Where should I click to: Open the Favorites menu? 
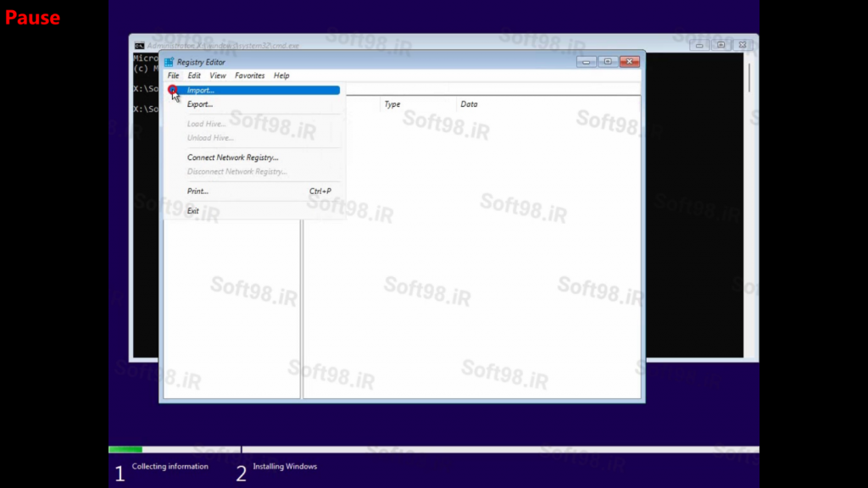(x=250, y=75)
